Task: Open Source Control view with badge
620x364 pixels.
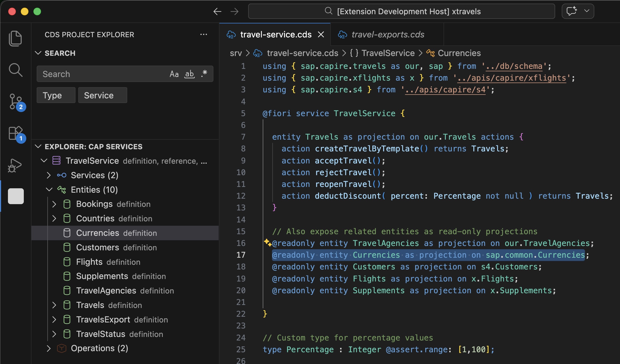Action: [16, 102]
